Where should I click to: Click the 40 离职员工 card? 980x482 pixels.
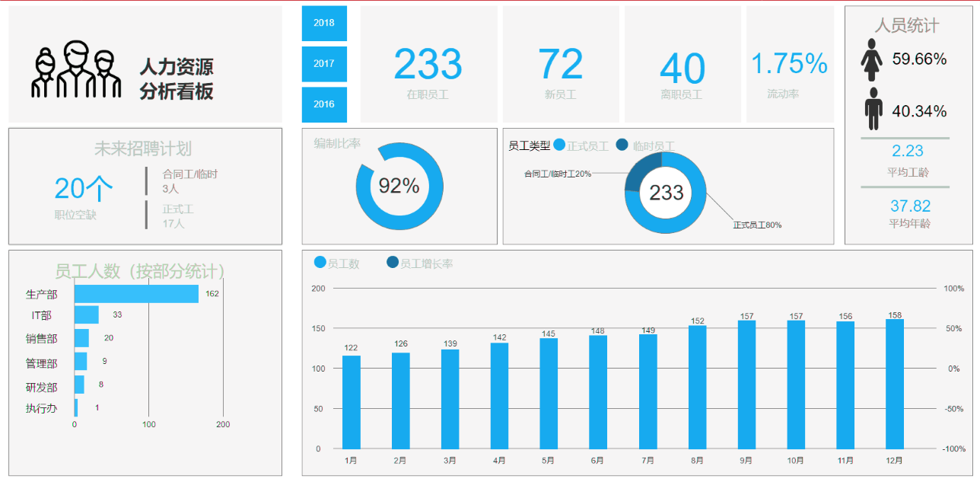(x=682, y=65)
